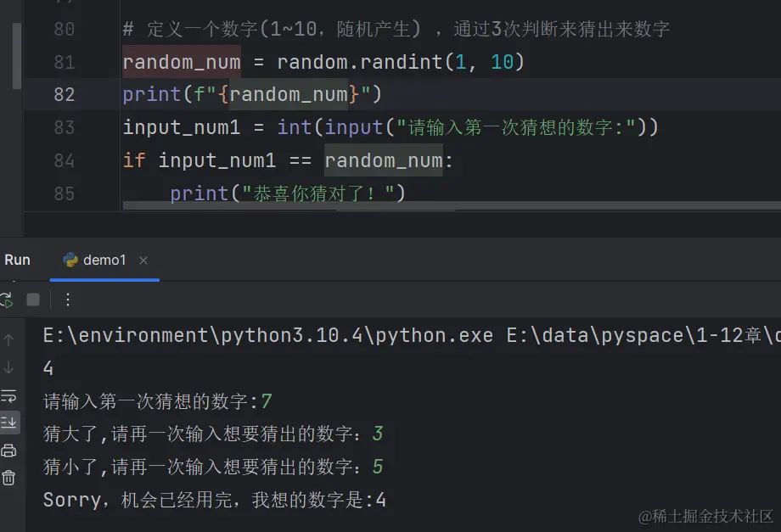
Task: Click the Run tool window title
Action: [17, 260]
